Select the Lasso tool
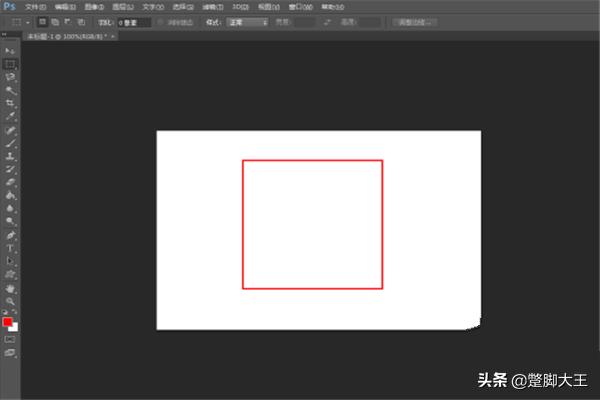Image resolution: width=600 pixels, height=400 pixels. [x=10, y=77]
